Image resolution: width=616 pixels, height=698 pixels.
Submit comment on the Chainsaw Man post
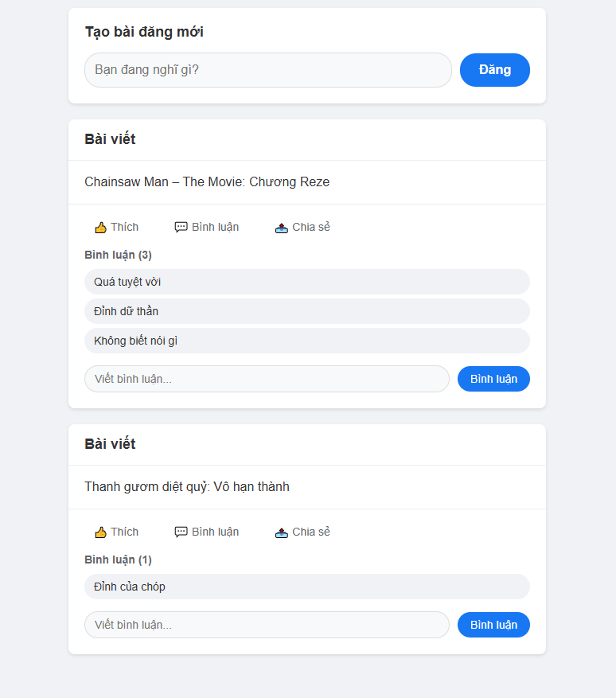[493, 379]
